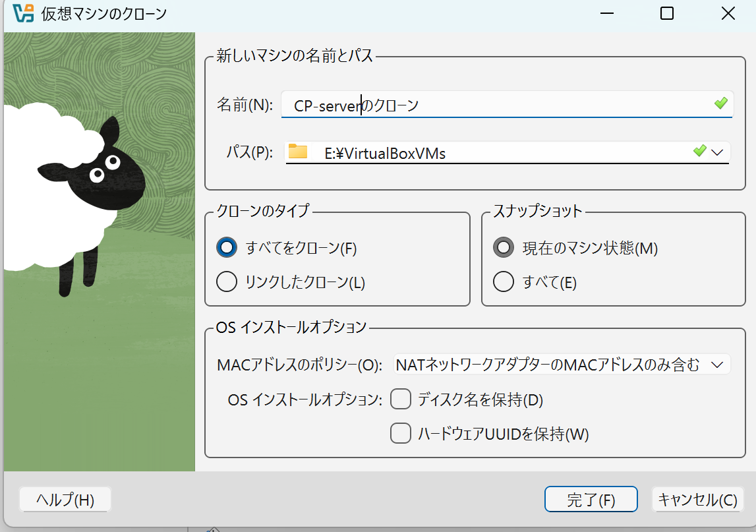Choose すべて snapshot option
The height and width of the screenshot is (532, 756).
pyautogui.click(x=504, y=281)
